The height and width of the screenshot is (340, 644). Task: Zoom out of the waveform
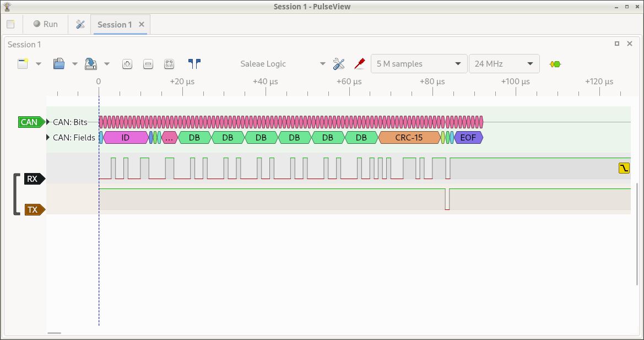[x=148, y=64]
